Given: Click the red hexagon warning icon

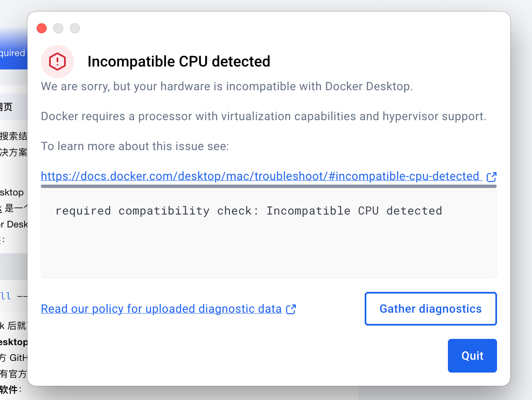Looking at the screenshot, I should 57,62.
